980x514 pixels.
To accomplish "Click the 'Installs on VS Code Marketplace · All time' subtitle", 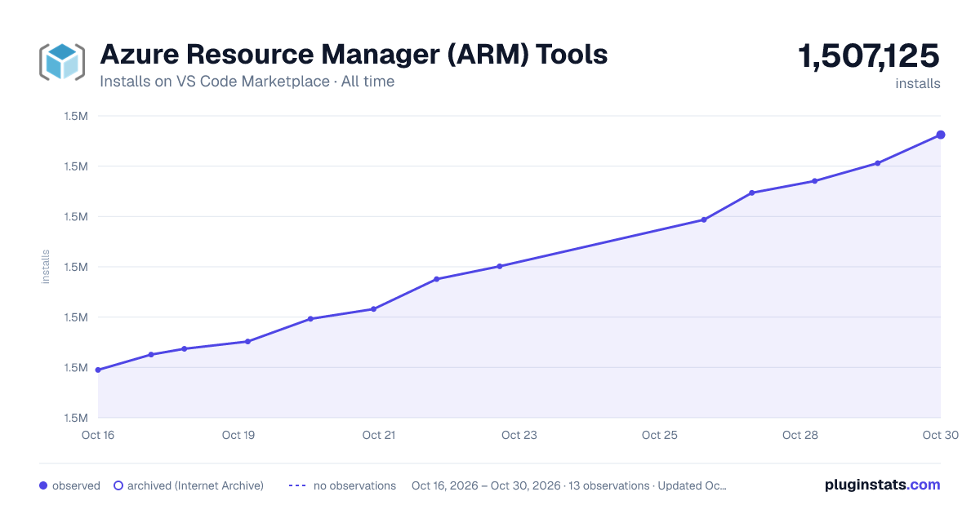I will 247,82.
